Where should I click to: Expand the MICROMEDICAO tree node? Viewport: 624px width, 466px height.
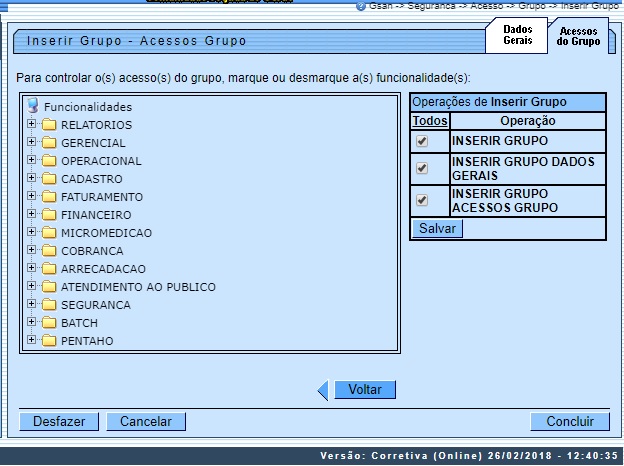coord(31,232)
